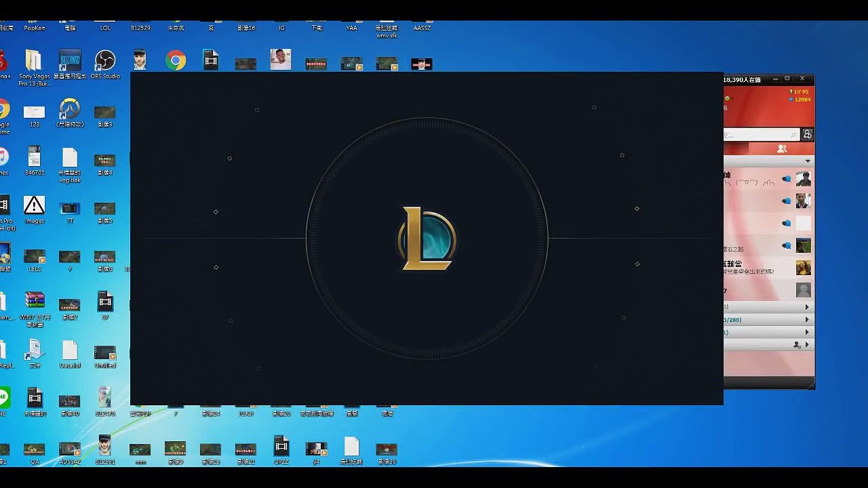Open the desktop file named 123

pyautogui.click(x=34, y=115)
